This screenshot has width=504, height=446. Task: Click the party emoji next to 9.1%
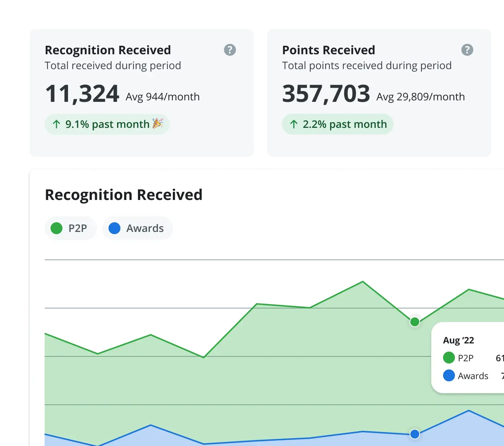[158, 124]
